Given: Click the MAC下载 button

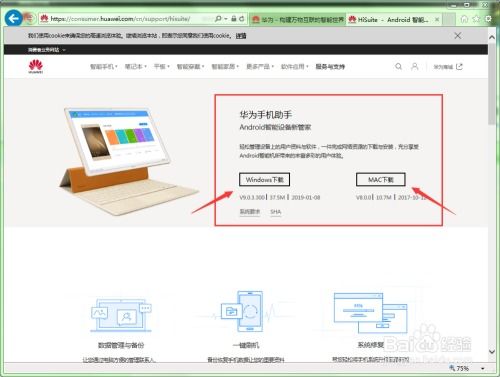Looking at the screenshot, I should click(381, 179).
